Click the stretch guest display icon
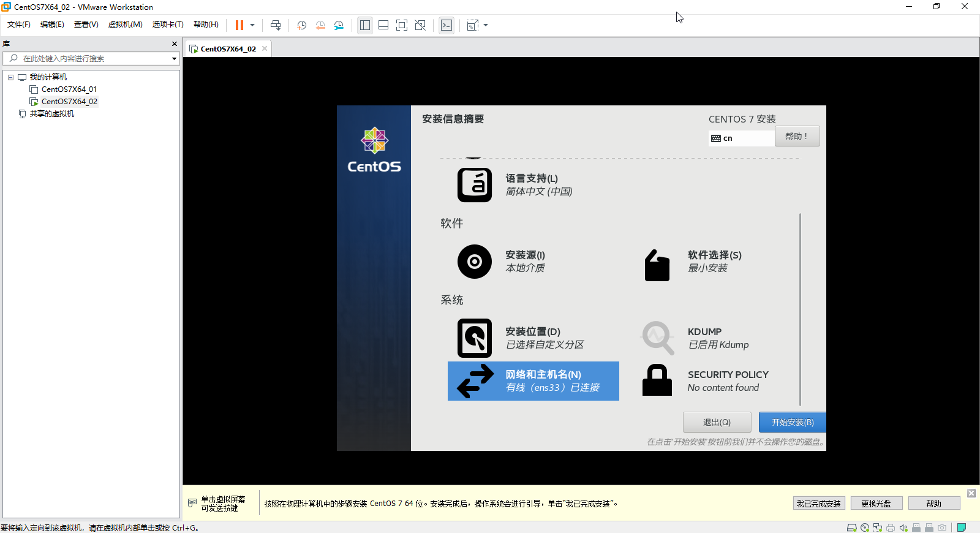980x533 pixels. pos(472,25)
